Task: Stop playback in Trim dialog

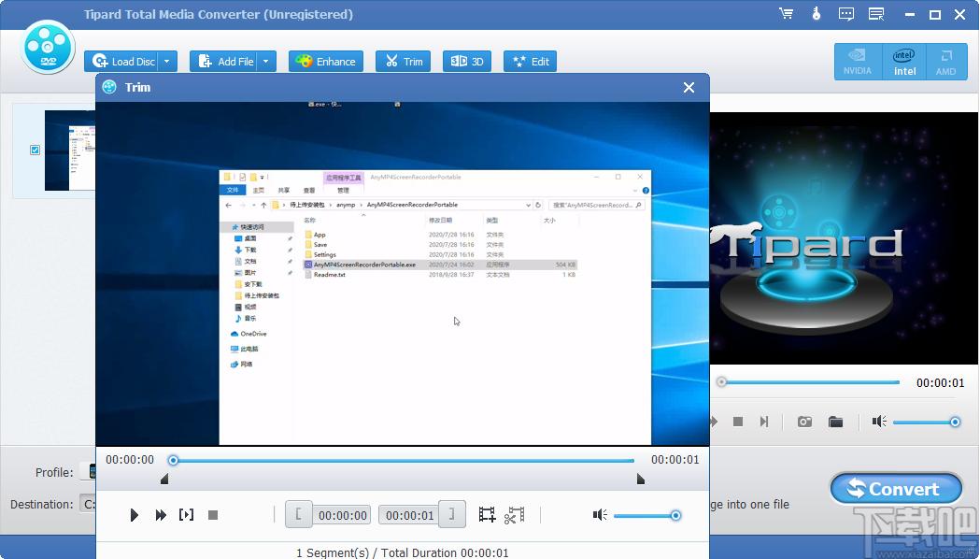Action: 212,515
